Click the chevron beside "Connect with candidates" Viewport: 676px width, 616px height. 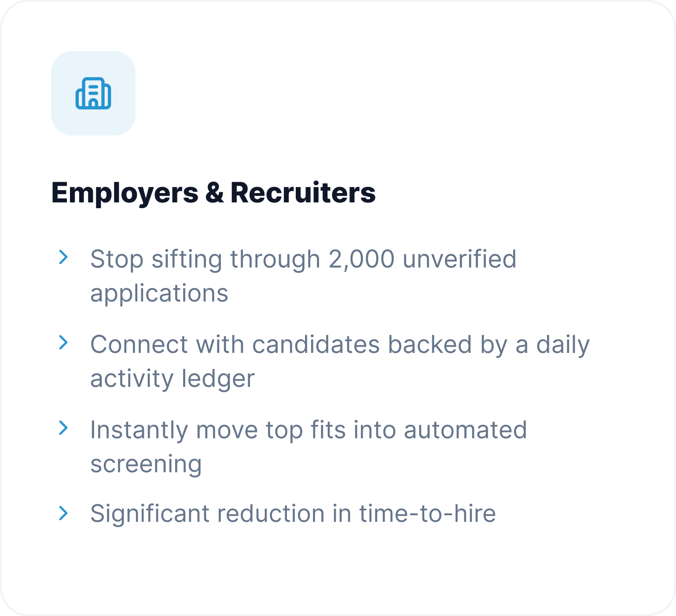pos(63,342)
